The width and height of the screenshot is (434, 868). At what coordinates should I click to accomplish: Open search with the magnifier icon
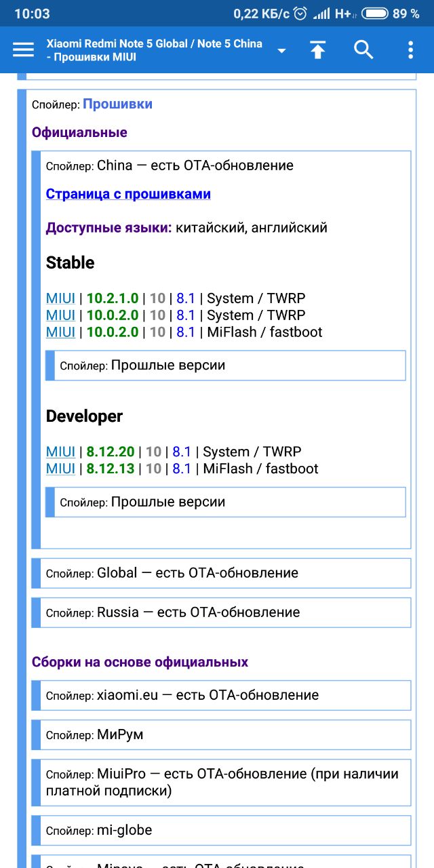[x=364, y=50]
